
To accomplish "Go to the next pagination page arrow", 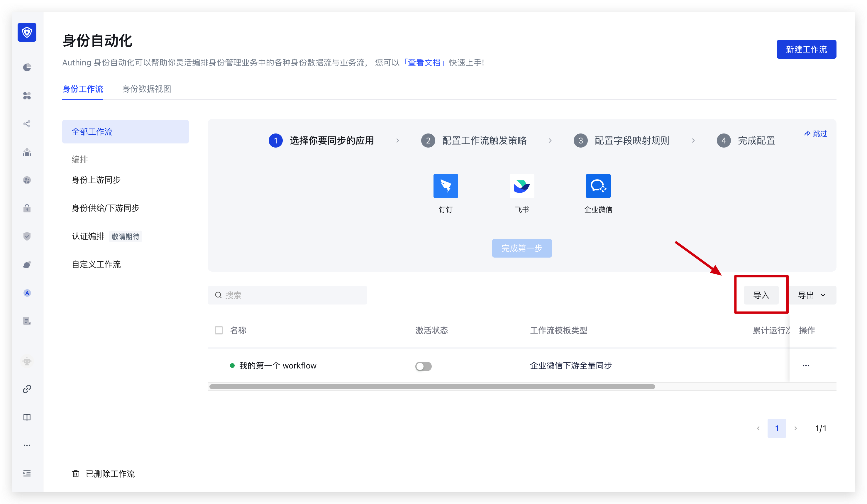I will [x=795, y=428].
